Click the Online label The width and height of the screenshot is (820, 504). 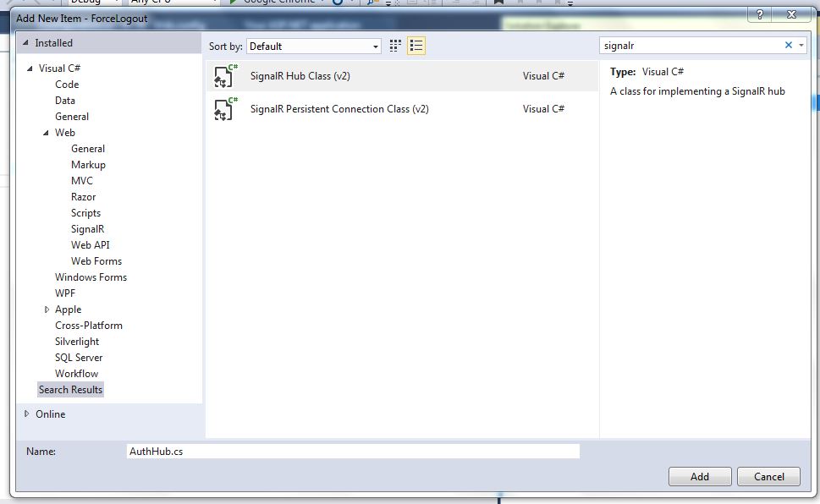pos(51,414)
